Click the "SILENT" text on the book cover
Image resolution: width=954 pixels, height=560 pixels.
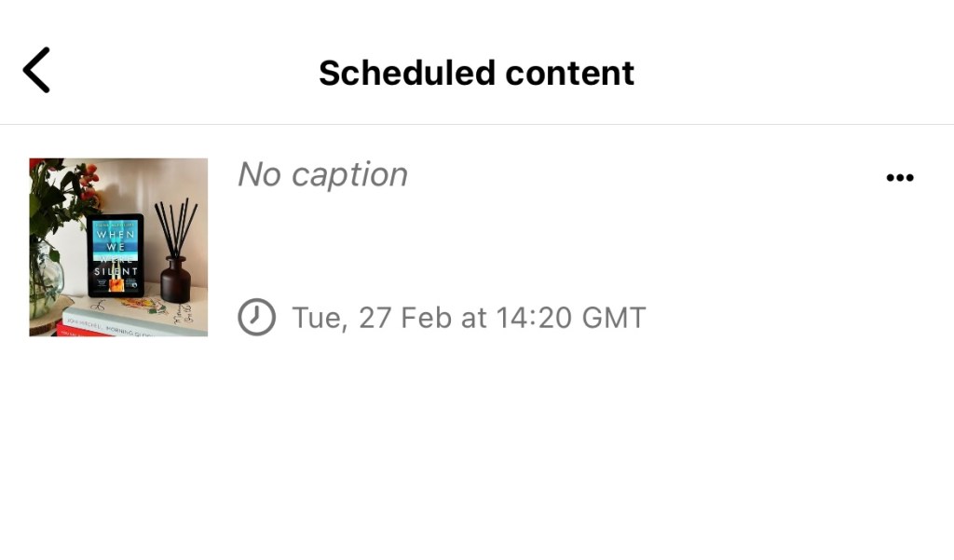point(116,271)
